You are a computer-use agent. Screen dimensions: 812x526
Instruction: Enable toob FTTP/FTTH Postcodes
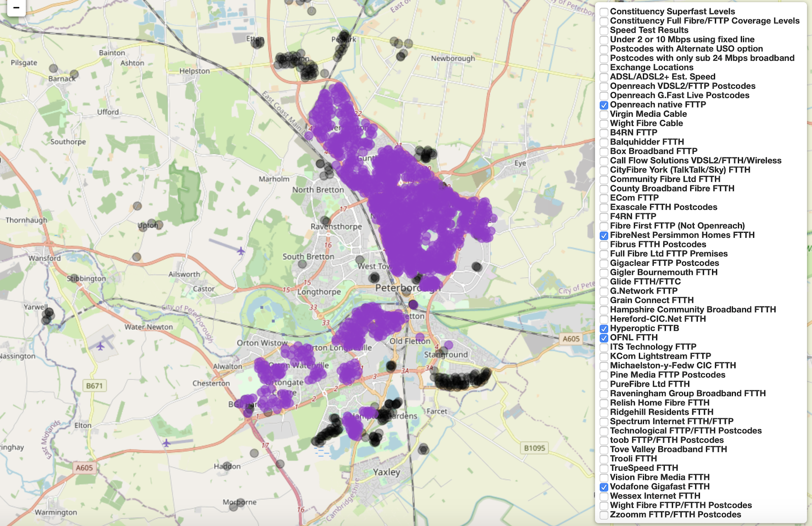(x=603, y=440)
